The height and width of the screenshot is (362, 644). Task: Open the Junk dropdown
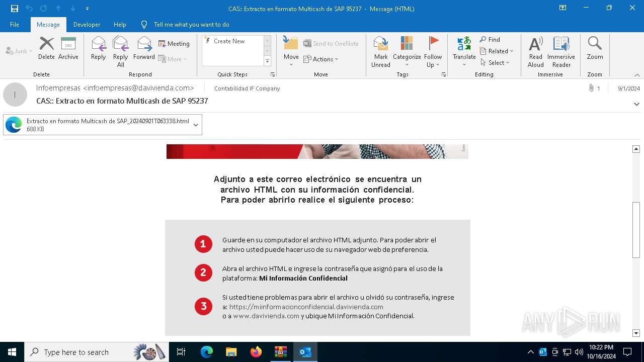point(19,51)
